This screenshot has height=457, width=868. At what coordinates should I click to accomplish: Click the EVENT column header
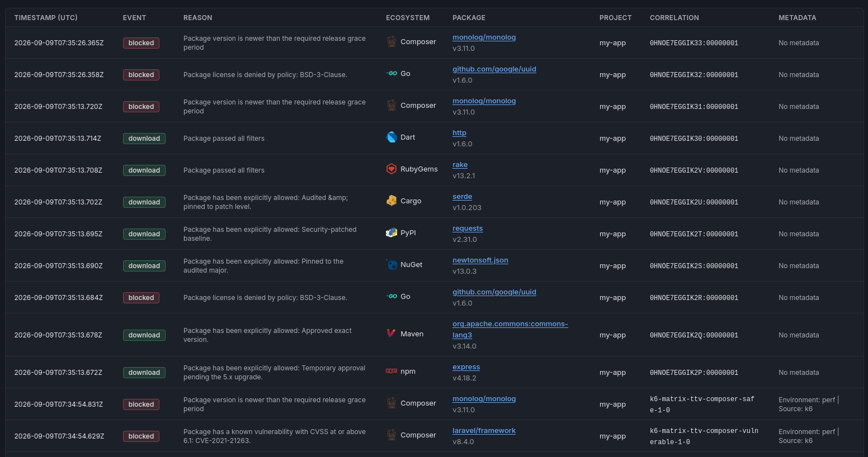click(134, 18)
